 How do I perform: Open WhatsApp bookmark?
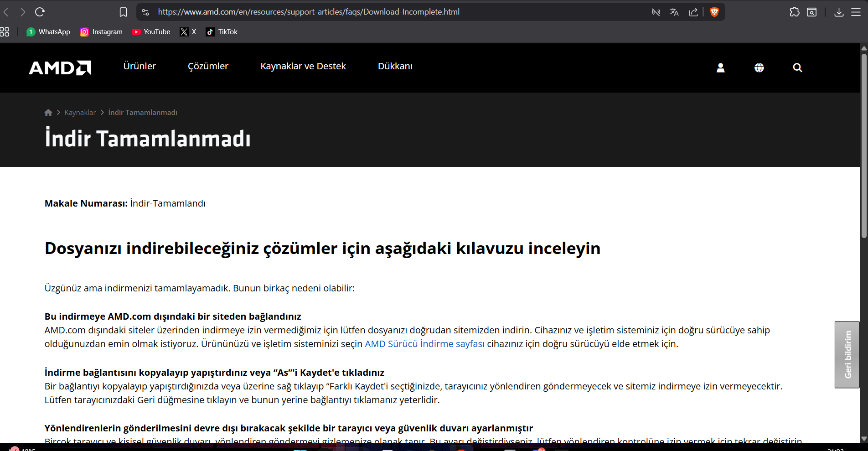click(48, 32)
